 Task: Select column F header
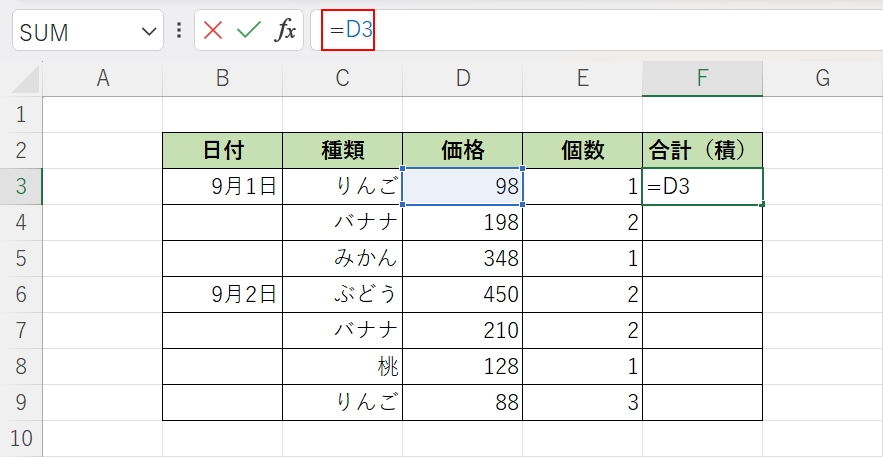702,79
